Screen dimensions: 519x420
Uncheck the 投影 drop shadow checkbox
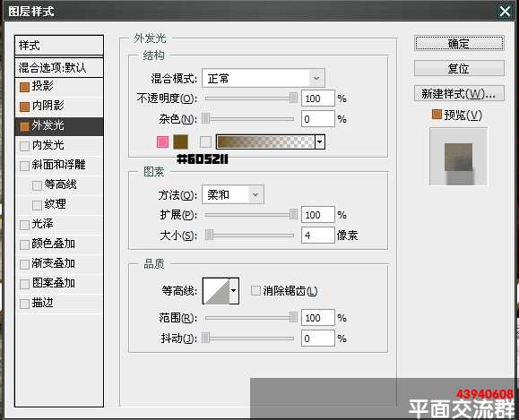[24, 87]
